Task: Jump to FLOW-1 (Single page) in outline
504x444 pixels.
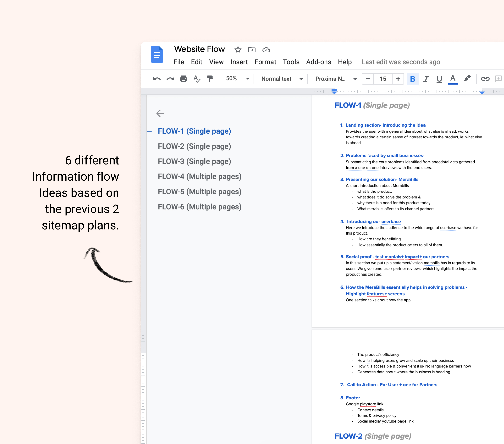Action: point(194,131)
